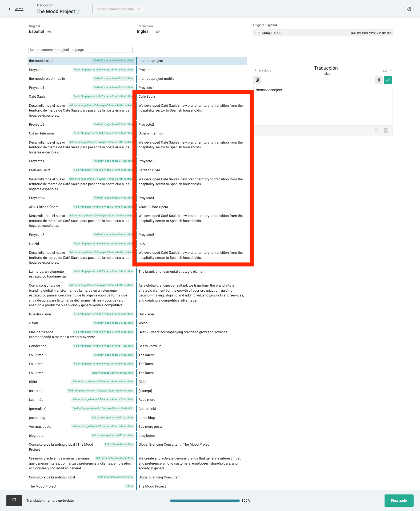
Task: Select original row 'Proyecto2'
Action: click(x=82, y=125)
